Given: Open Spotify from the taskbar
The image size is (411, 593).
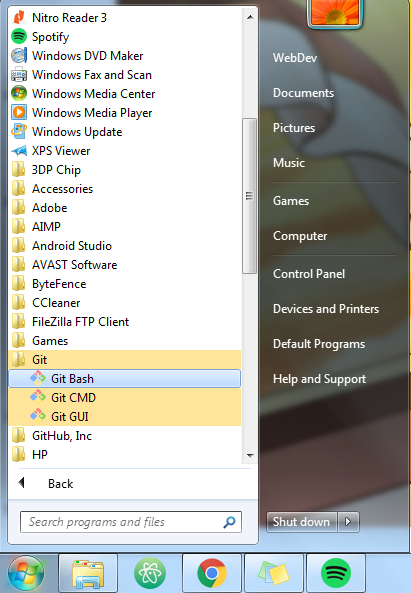Looking at the screenshot, I should coord(336,573).
